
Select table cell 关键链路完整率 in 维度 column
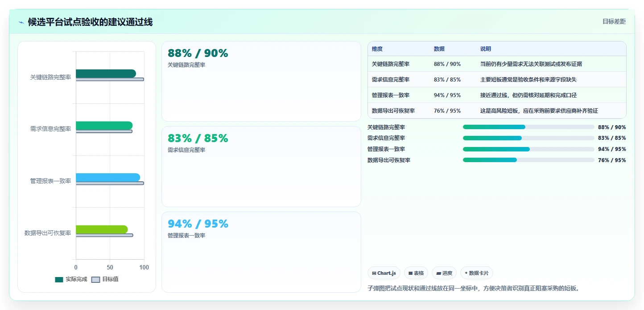tap(391, 64)
